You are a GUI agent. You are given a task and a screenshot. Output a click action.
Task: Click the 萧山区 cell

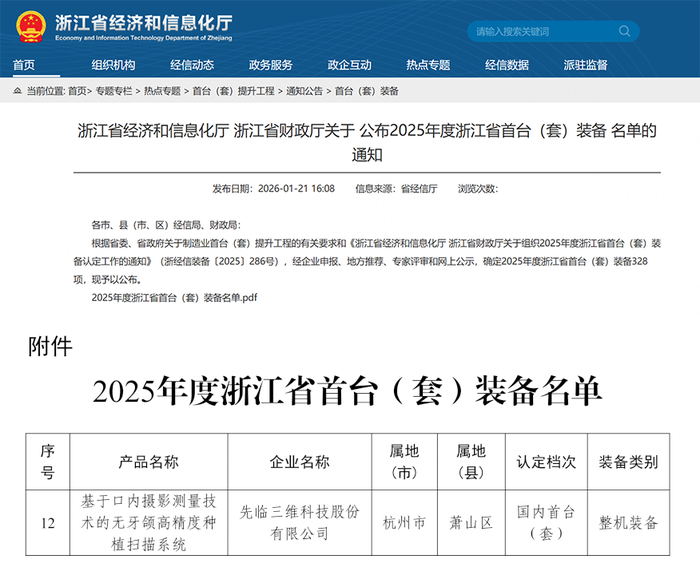pyautogui.click(x=471, y=523)
